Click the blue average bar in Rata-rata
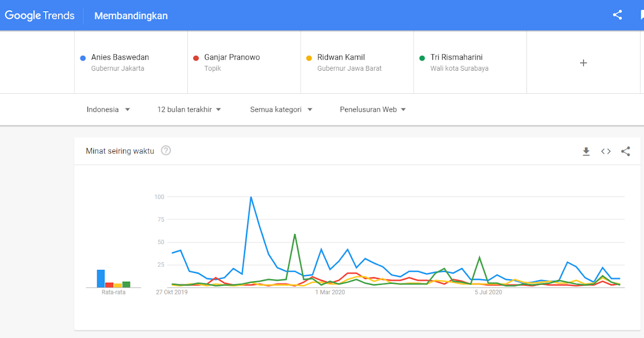644x338 pixels. (x=100, y=278)
